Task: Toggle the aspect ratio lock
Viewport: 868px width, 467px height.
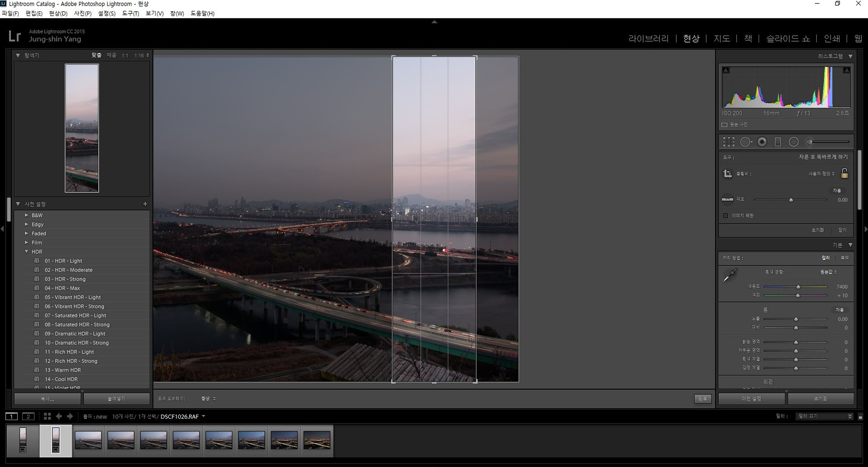Action: (x=844, y=173)
